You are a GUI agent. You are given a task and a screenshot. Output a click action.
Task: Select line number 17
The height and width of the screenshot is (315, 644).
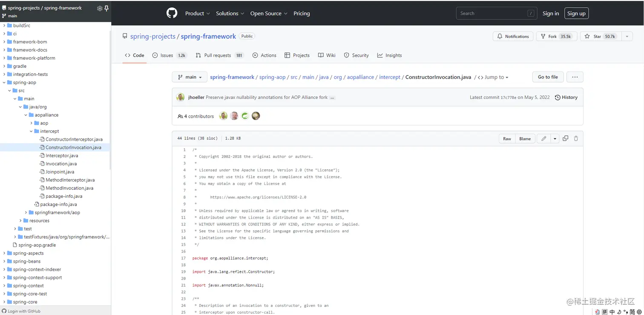click(183, 258)
